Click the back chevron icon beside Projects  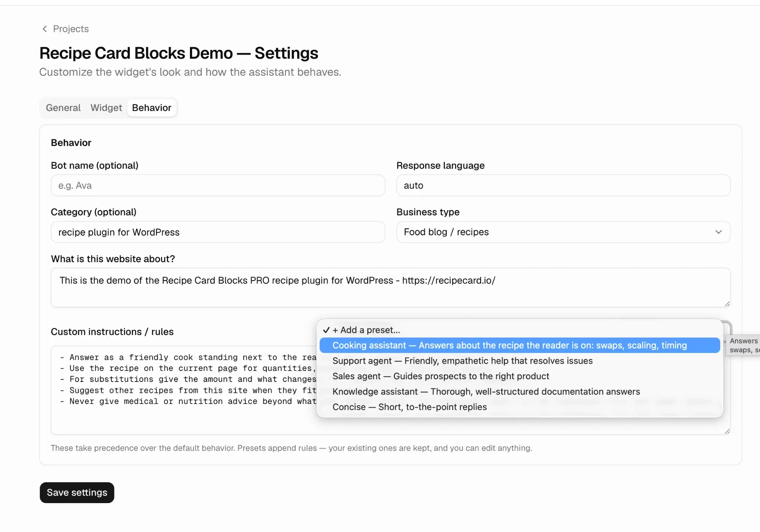[x=44, y=29]
